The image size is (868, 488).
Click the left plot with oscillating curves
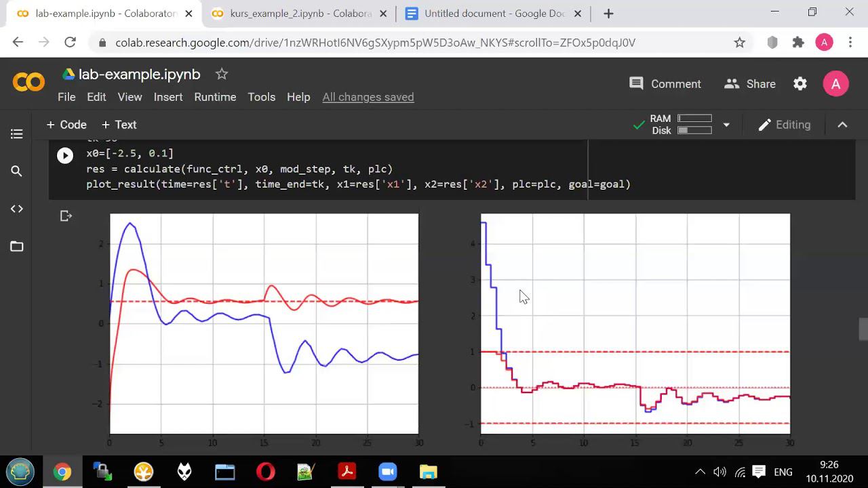point(264,324)
